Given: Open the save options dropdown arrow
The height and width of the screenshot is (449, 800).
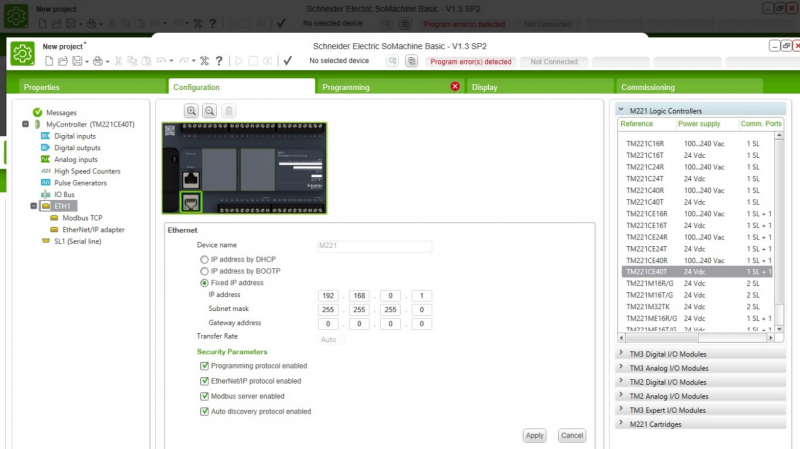Looking at the screenshot, I should click(87, 62).
